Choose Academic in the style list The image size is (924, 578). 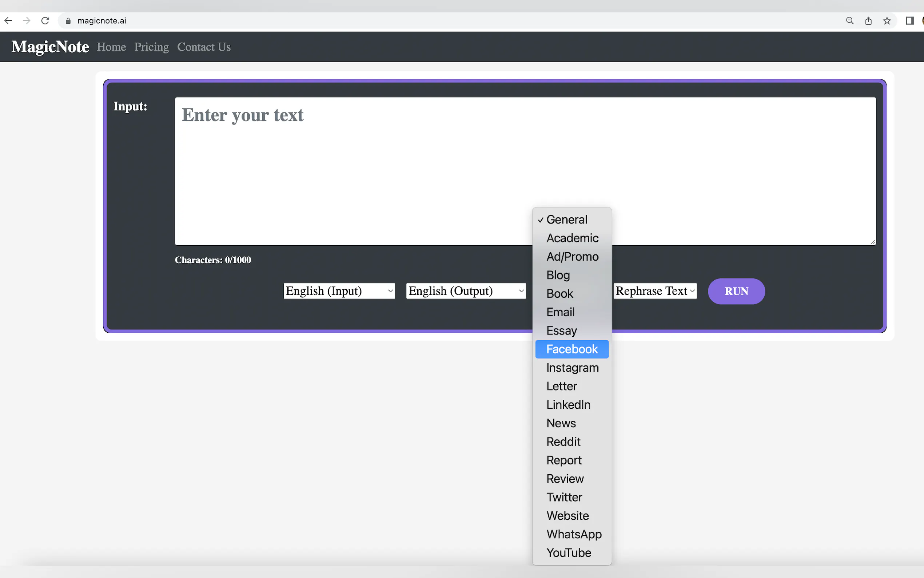click(572, 238)
